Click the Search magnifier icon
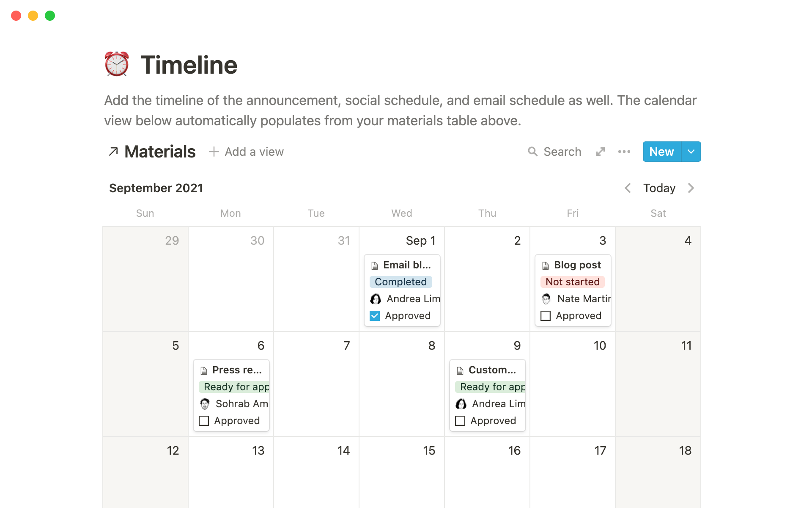This screenshot has width=812, height=508. pos(532,152)
